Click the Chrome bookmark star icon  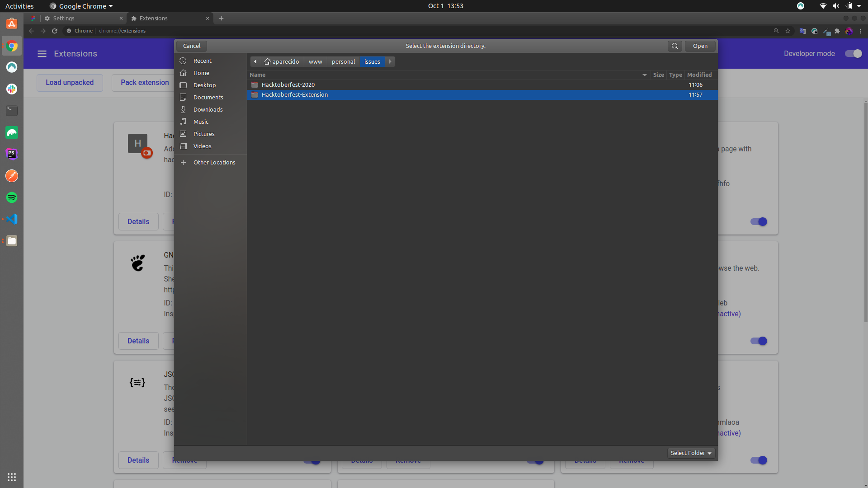click(x=787, y=30)
